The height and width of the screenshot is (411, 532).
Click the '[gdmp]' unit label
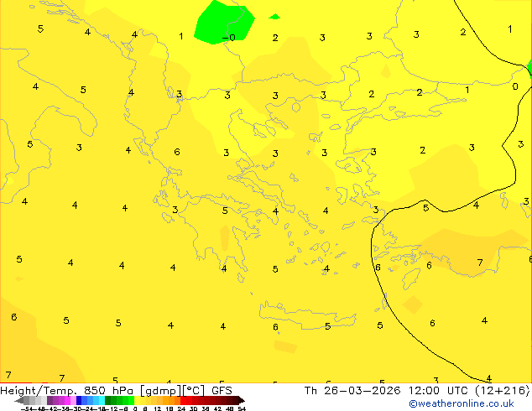point(161,391)
